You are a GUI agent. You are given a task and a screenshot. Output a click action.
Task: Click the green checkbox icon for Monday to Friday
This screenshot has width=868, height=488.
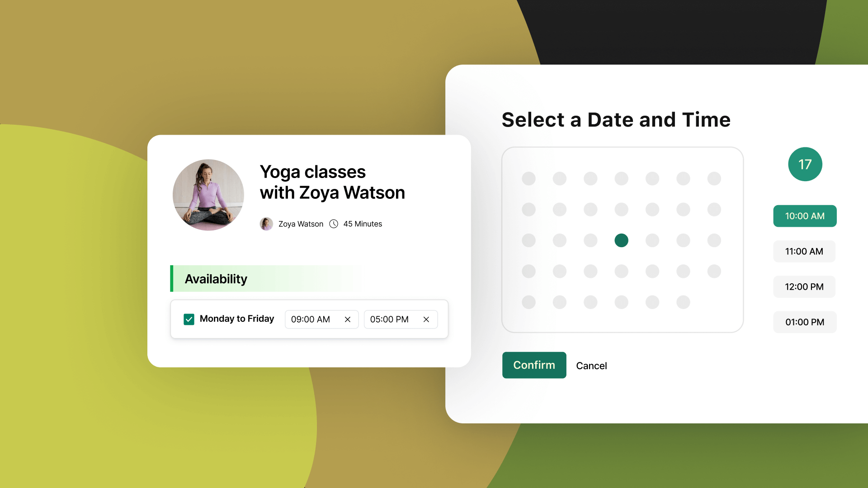(x=189, y=319)
